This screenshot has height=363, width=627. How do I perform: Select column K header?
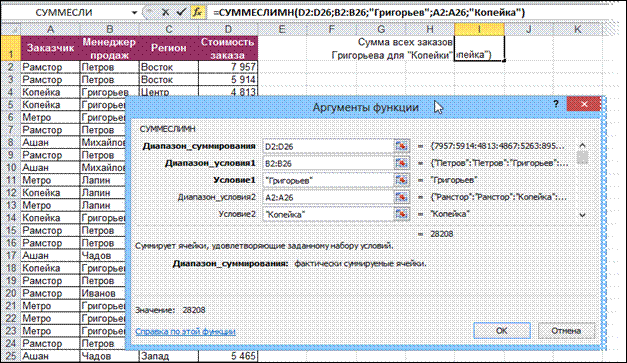578,29
